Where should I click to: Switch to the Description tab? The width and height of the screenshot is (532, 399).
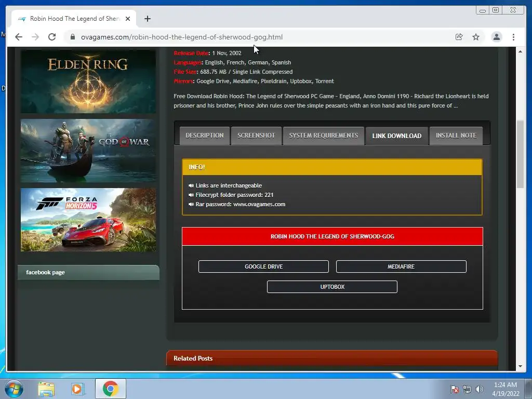click(x=205, y=136)
